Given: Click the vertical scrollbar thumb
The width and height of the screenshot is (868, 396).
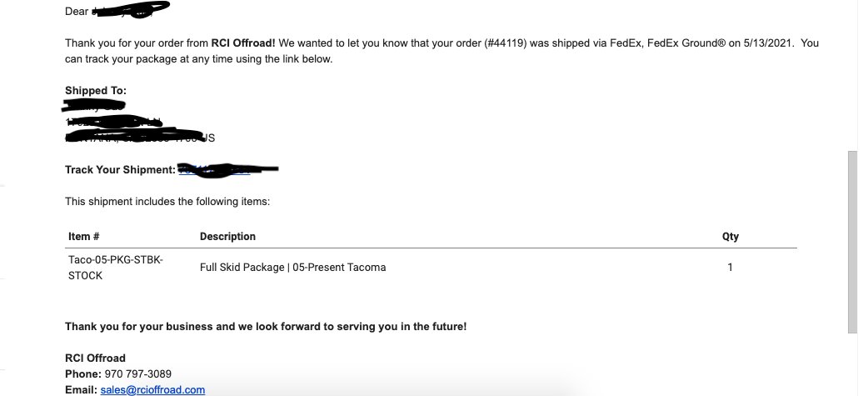Looking at the screenshot, I should coord(852,242).
